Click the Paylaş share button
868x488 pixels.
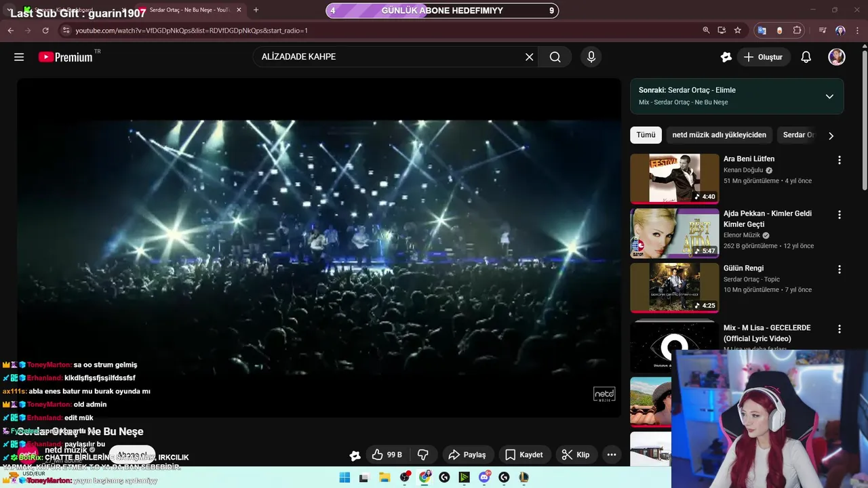click(468, 455)
